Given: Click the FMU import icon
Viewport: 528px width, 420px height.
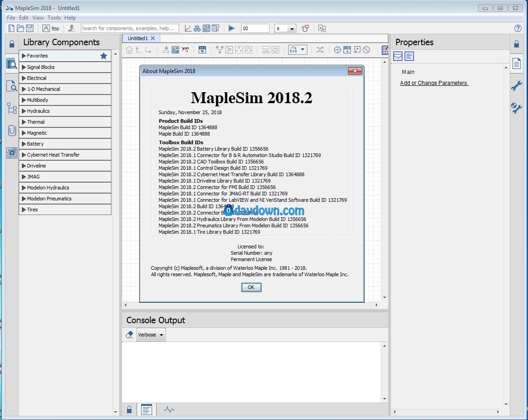Looking at the screenshot, I should click(56, 29).
